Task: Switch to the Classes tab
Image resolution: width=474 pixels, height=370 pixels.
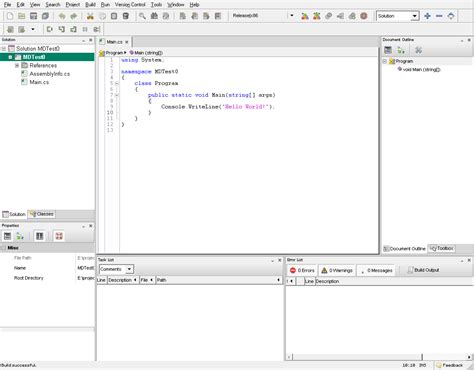Action: 42,214
